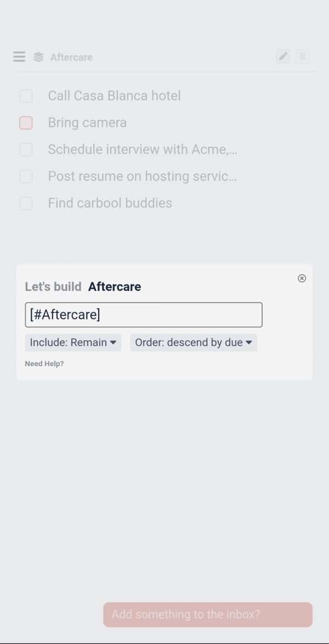Select the Call Casa Blanca hotel task text
The image size is (329, 644).
(114, 96)
